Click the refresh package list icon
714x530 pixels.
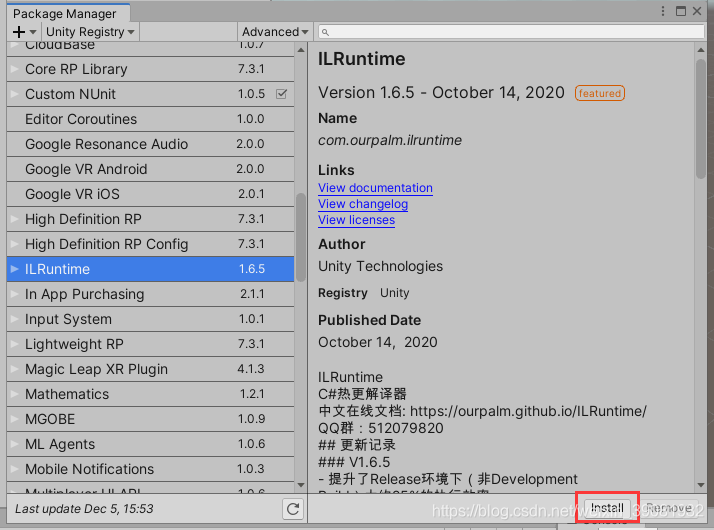point(293,509)
